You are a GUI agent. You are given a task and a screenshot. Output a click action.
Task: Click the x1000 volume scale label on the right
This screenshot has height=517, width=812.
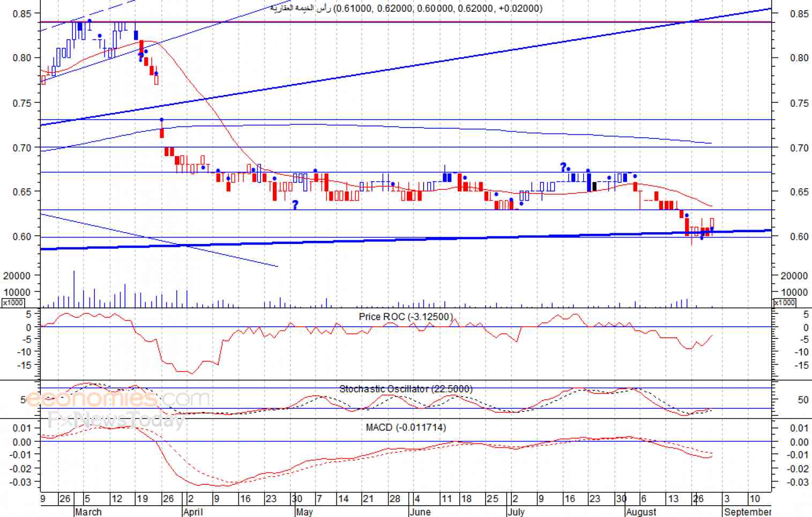point(784,302)
